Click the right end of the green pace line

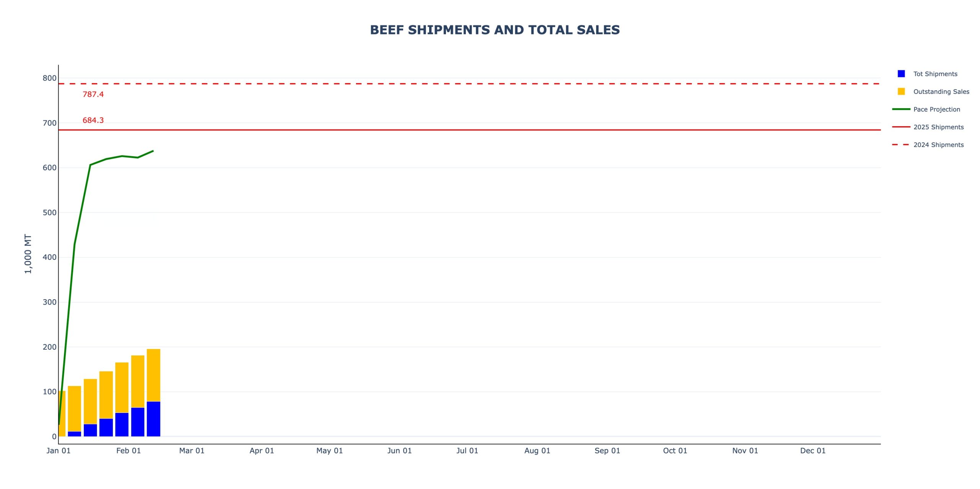153,151
